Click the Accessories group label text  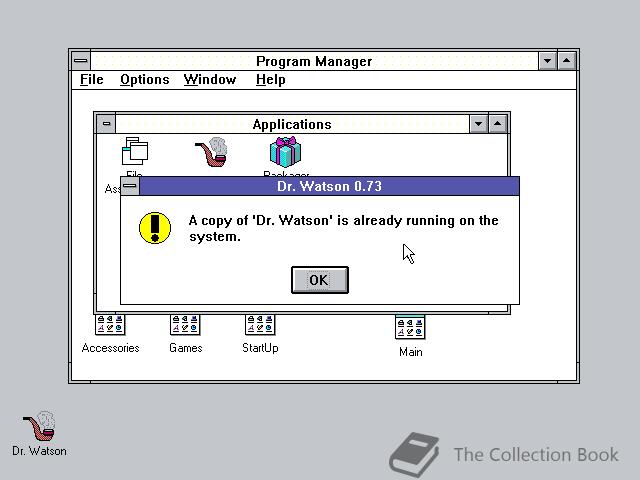tap(110, 348)
